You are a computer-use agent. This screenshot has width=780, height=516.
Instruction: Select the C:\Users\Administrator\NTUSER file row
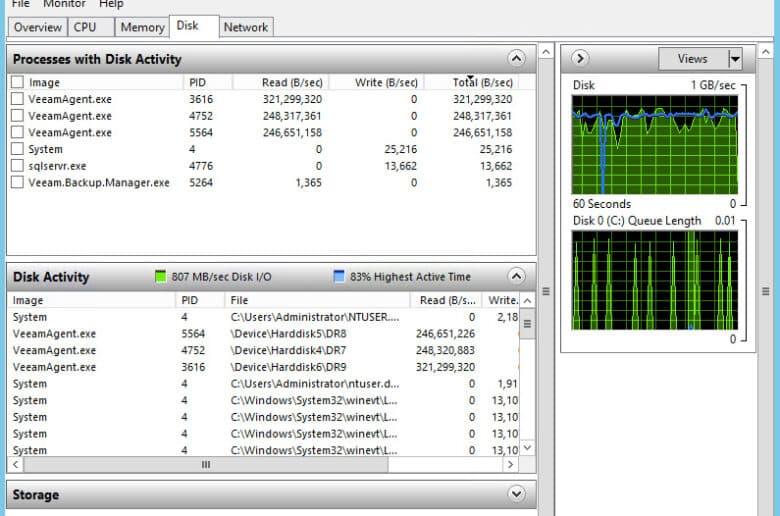pos(264,317)
